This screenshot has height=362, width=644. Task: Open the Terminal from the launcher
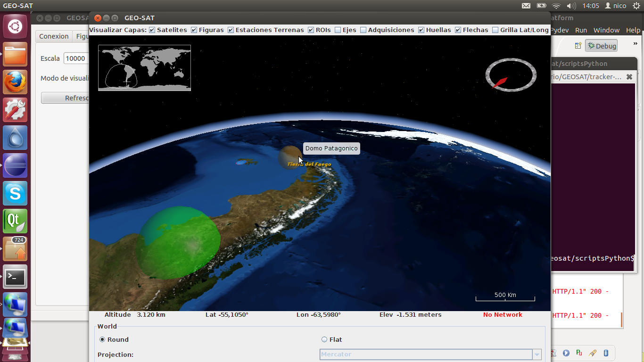[15, 277]
